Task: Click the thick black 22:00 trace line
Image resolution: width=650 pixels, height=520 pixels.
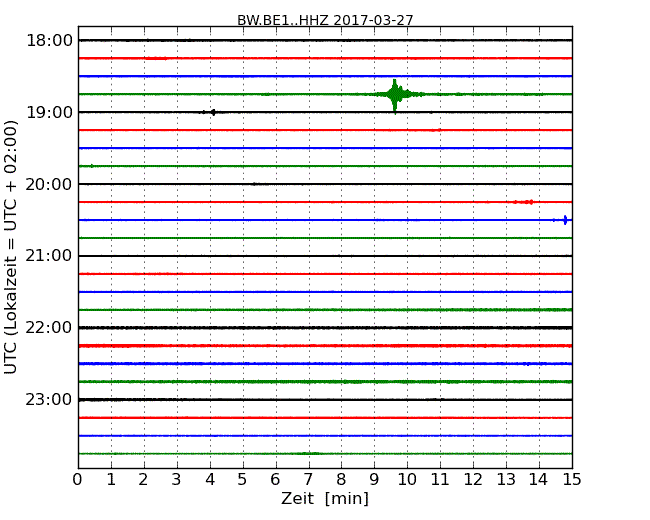Action: pos(325,328)
